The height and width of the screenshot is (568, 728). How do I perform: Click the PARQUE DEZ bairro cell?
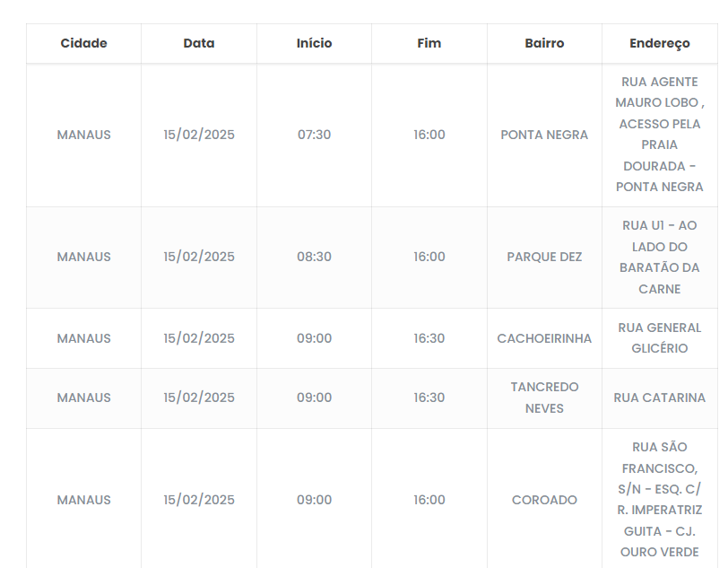coord(544,257)
